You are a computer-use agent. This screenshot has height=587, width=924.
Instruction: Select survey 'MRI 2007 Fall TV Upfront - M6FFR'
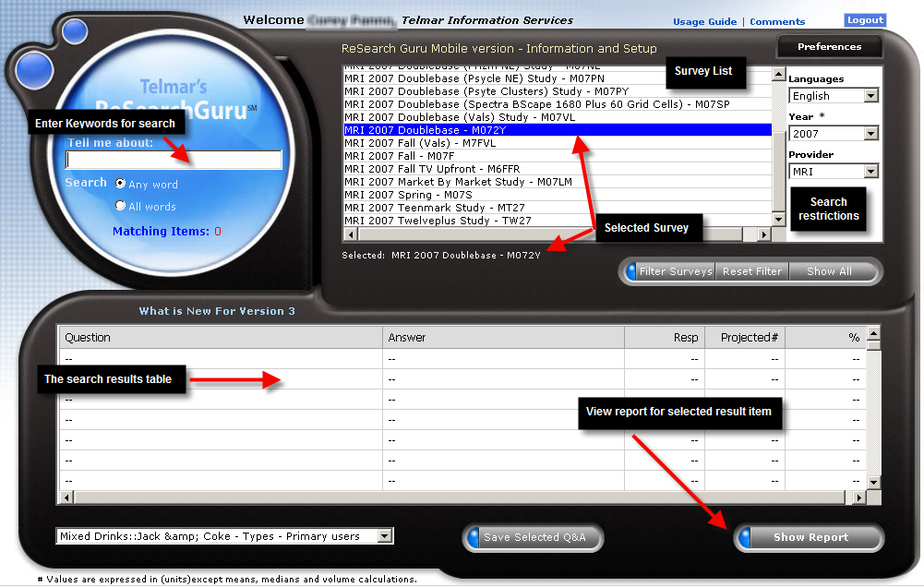558,169
